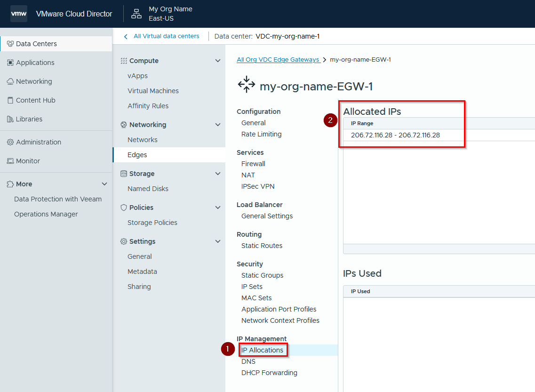This screenshot has width=535, height=392.
Task: Click the edge gateway arrows icon
Action: 247,85
